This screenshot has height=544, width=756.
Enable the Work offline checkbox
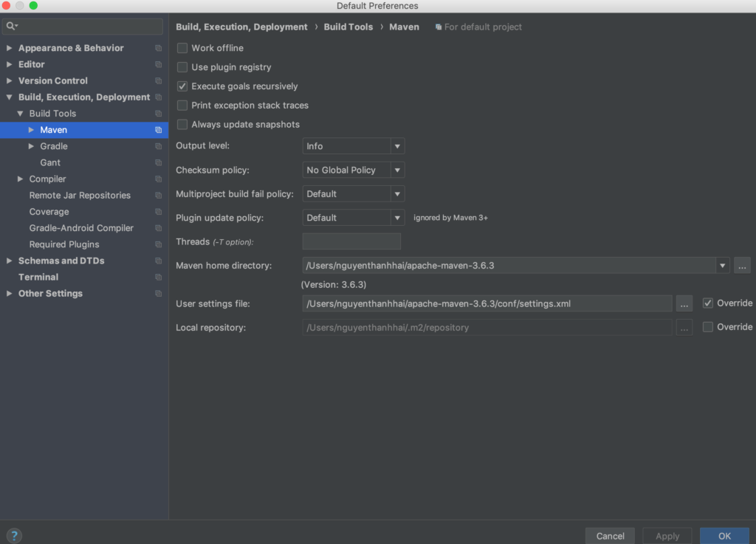182,47
